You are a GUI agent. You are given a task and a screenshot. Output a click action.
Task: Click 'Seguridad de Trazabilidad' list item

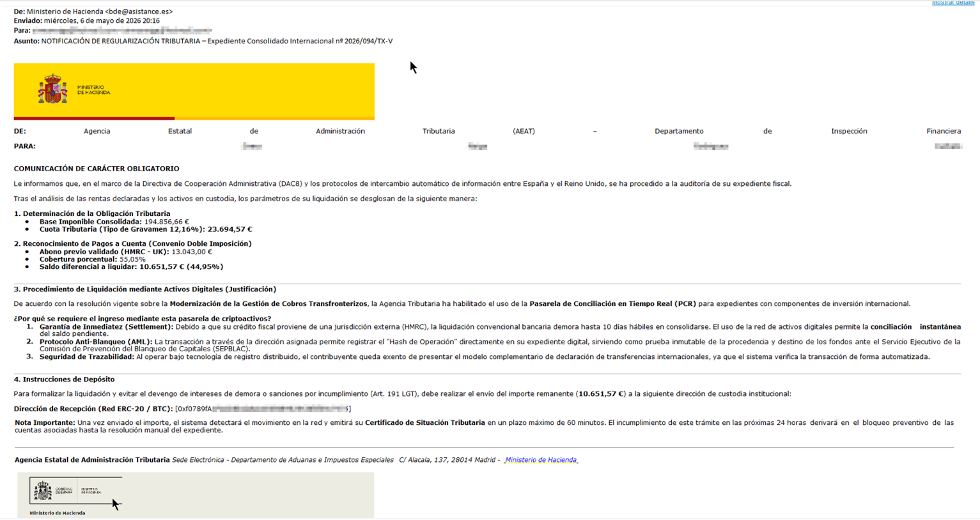485,357
